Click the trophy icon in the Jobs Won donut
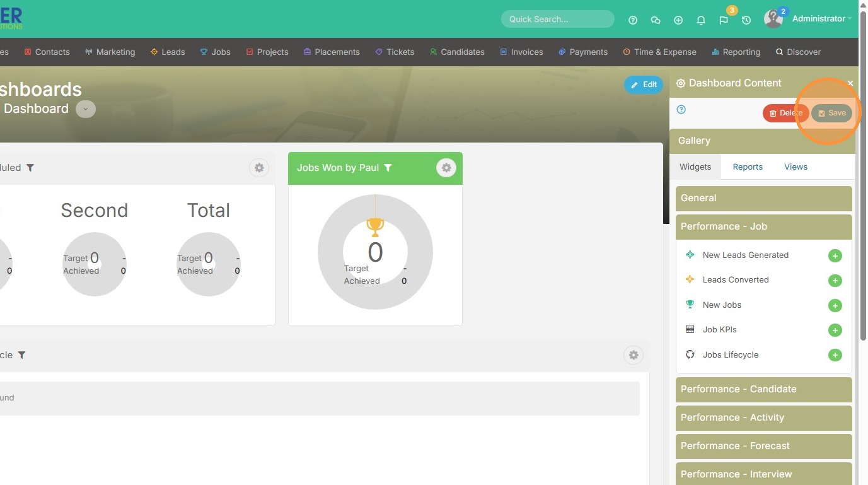Screen dimensions: 868x485 click(x=375, y=226)
